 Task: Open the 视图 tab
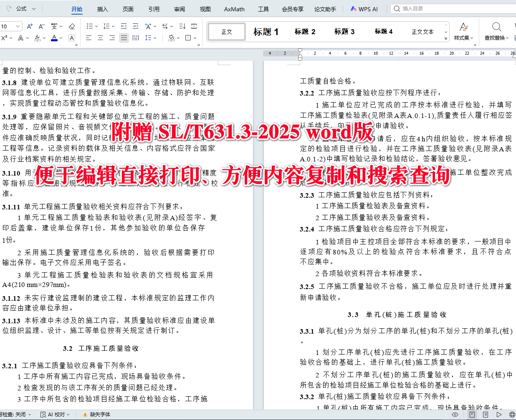(205, 9)
